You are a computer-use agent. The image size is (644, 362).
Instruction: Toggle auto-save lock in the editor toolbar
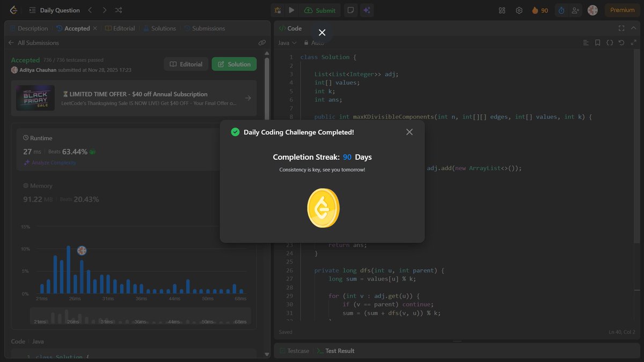(x=306, y=43)
